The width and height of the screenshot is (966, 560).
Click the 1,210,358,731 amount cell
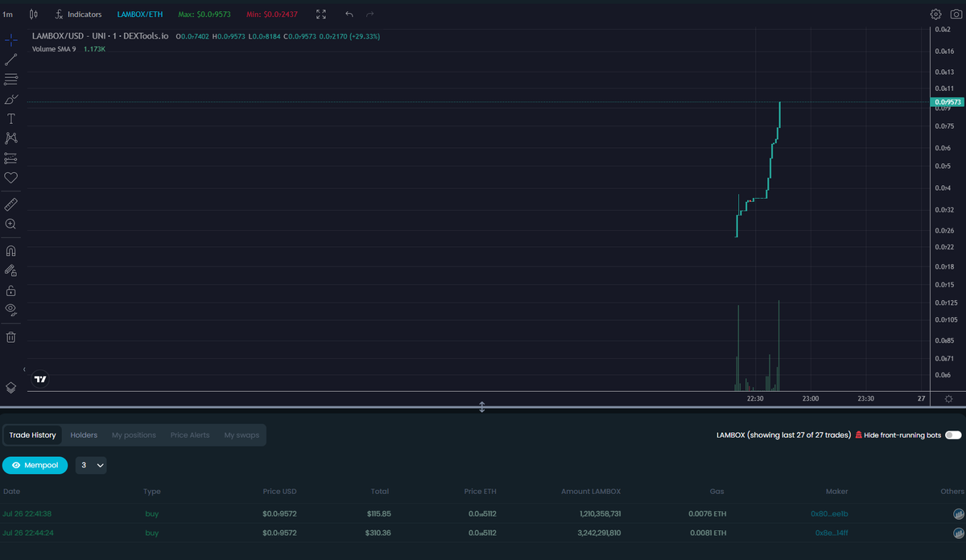tap(600, 513)
